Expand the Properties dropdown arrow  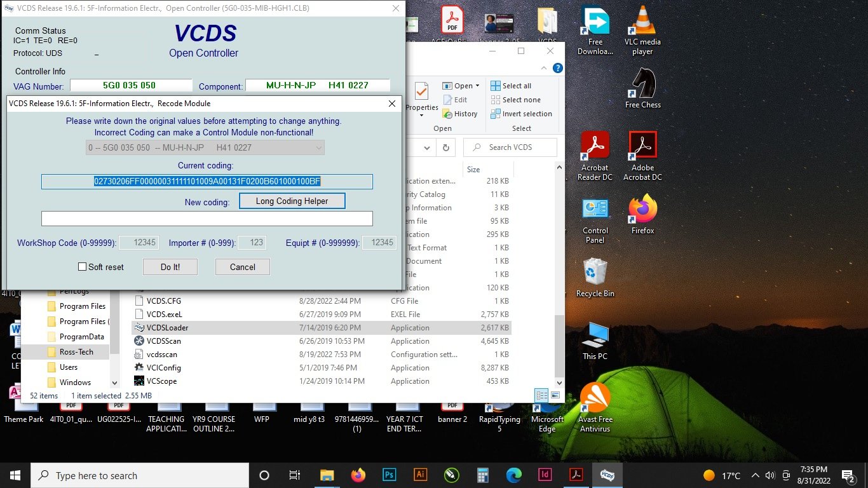(x=421, y=114)
